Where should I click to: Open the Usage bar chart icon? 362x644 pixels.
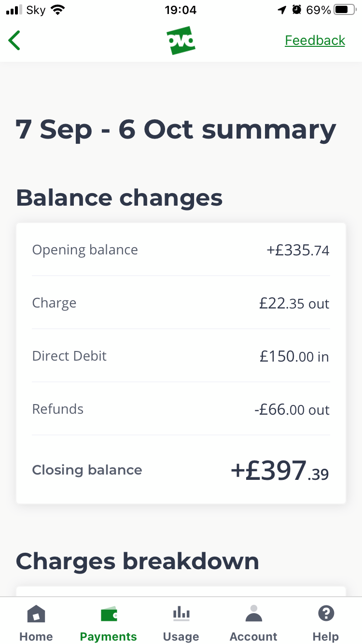(x=181, y=614)
